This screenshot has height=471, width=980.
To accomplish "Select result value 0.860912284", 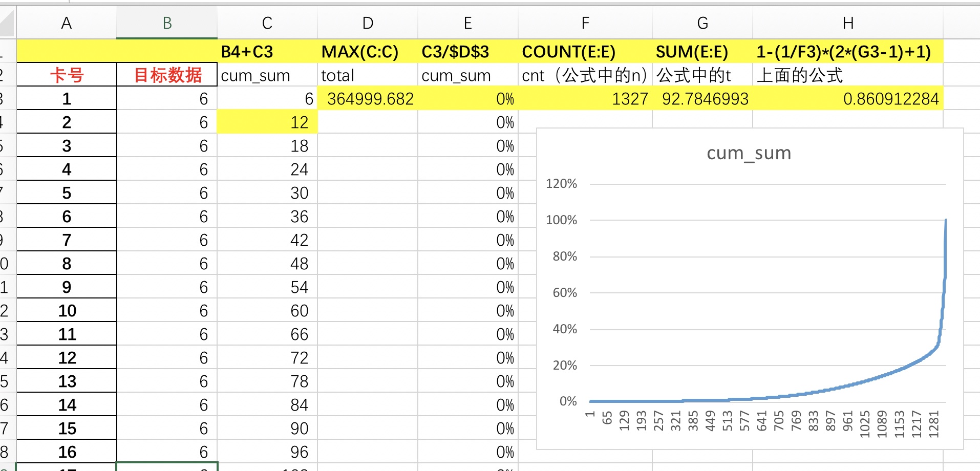I will [848, 98].
